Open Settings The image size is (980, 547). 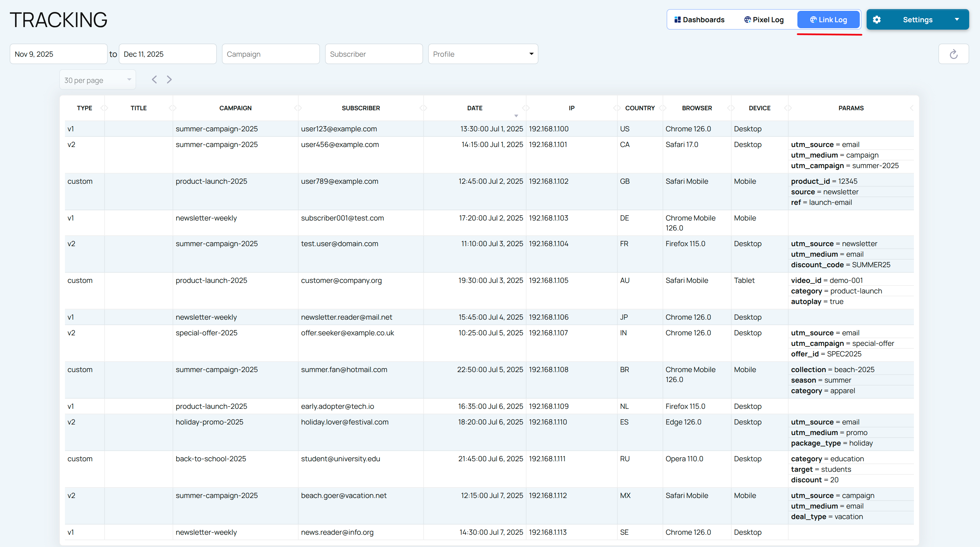(918, 19)
